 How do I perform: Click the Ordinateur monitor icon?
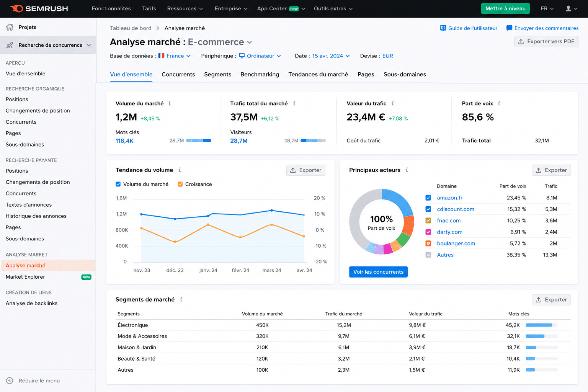(x=242, y=56)
